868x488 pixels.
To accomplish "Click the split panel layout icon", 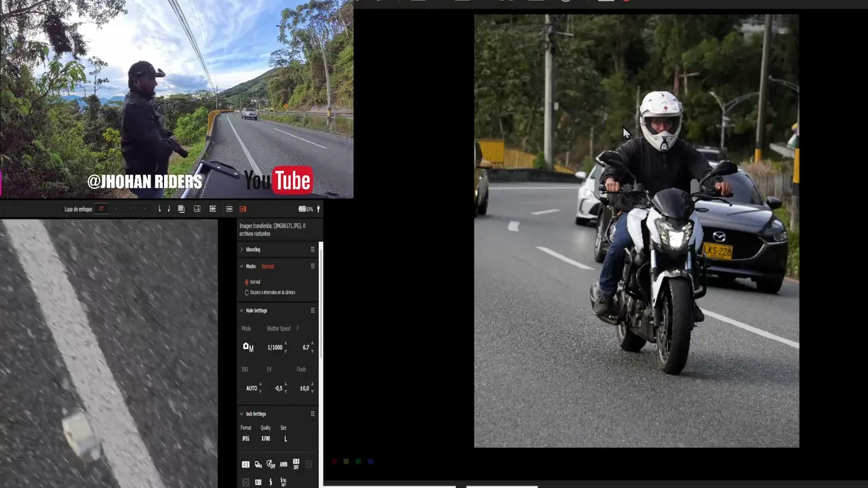I will click(197, 209).
